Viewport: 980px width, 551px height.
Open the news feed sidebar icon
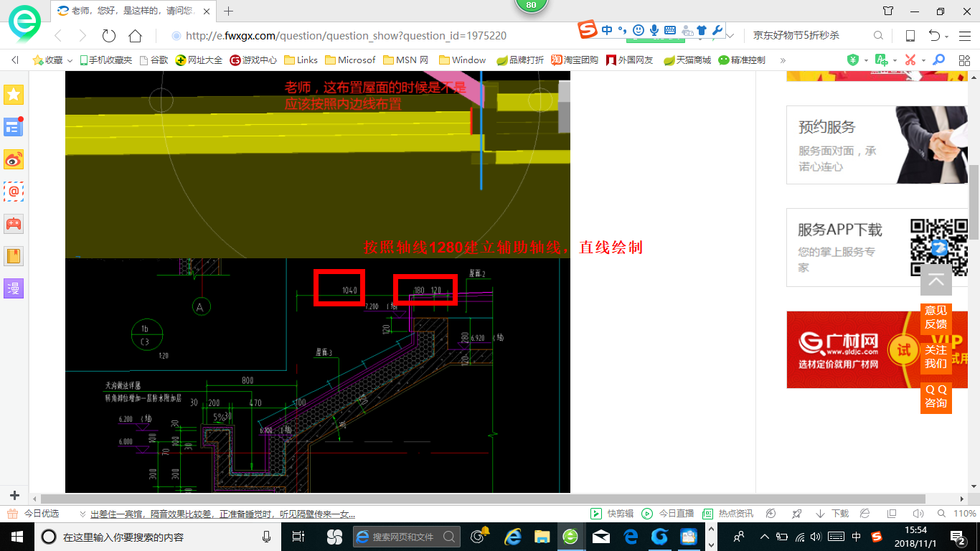(x=14, y=127)
